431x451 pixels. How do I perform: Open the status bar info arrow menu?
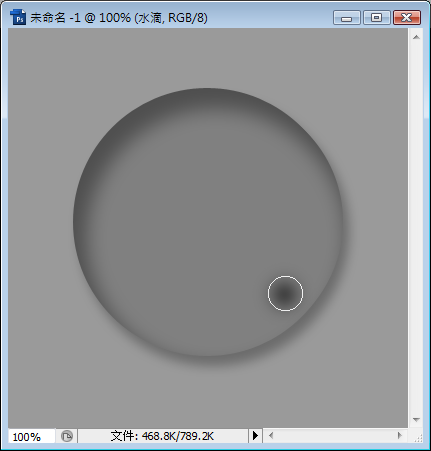[255, 436]
